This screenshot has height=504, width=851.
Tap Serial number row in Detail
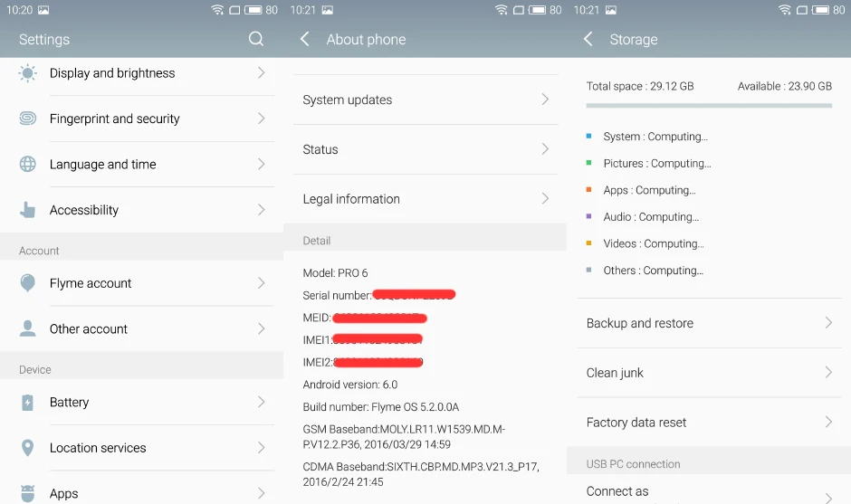click(378, 295)
